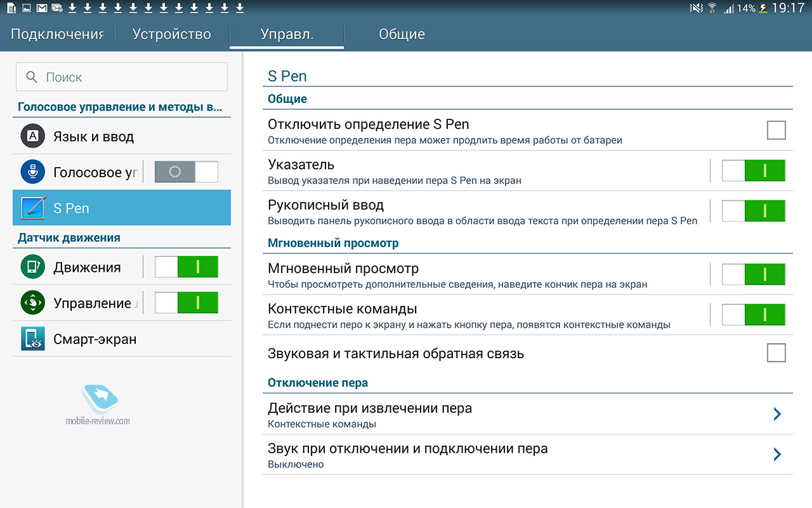Check Звуковая и тактильная обратная связь checkbox

(x=776, y=352)
